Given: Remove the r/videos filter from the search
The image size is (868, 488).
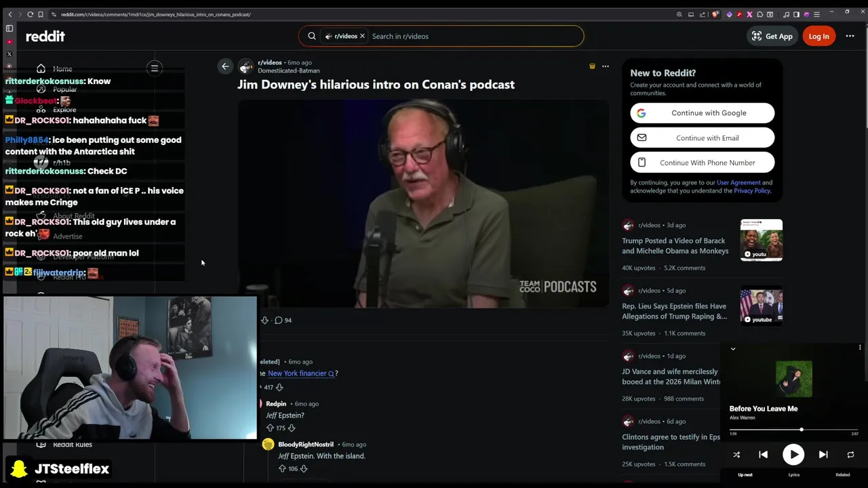Looking at the screenshot, I should [x=362, y=36].
